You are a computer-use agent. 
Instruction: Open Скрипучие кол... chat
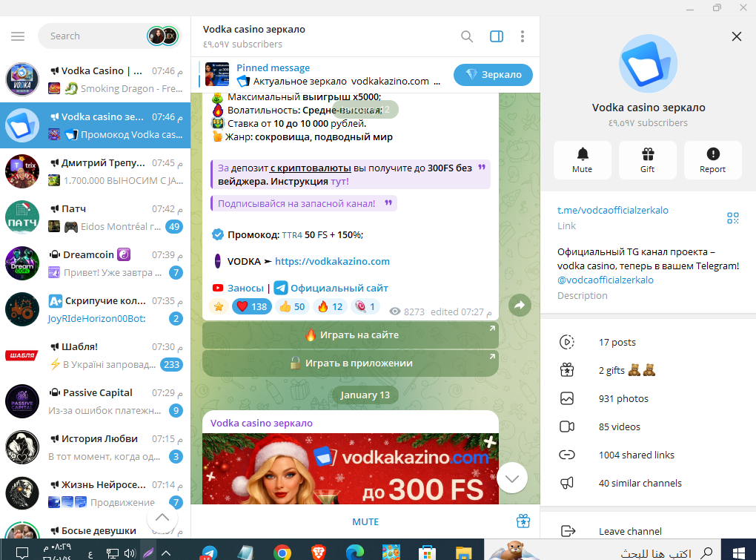tap(96, 309)
